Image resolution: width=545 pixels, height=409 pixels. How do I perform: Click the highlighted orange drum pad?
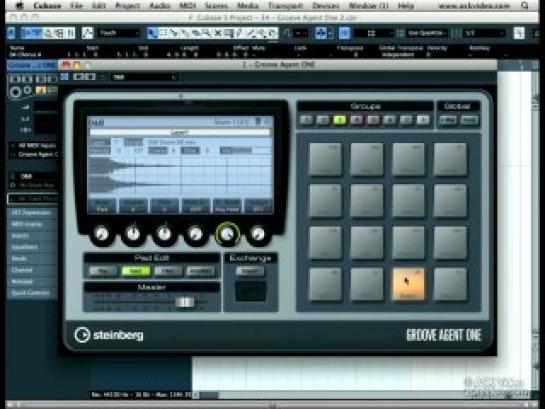[x=408, y=284]
